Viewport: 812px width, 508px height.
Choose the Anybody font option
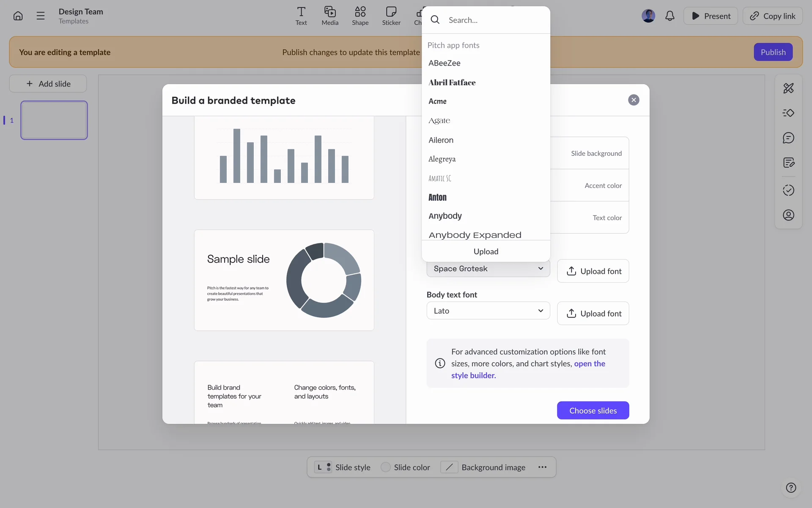445,216
